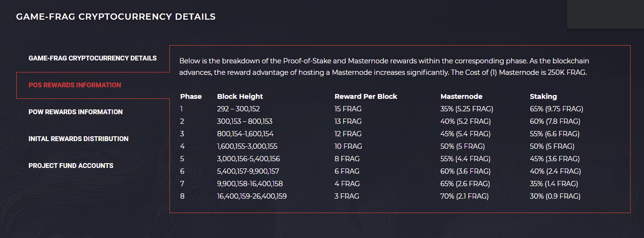The height and width of the screenshot is (238, 644).
Task: Click the 30% (0.9 FRAG) Staking value
Action: 555,196
